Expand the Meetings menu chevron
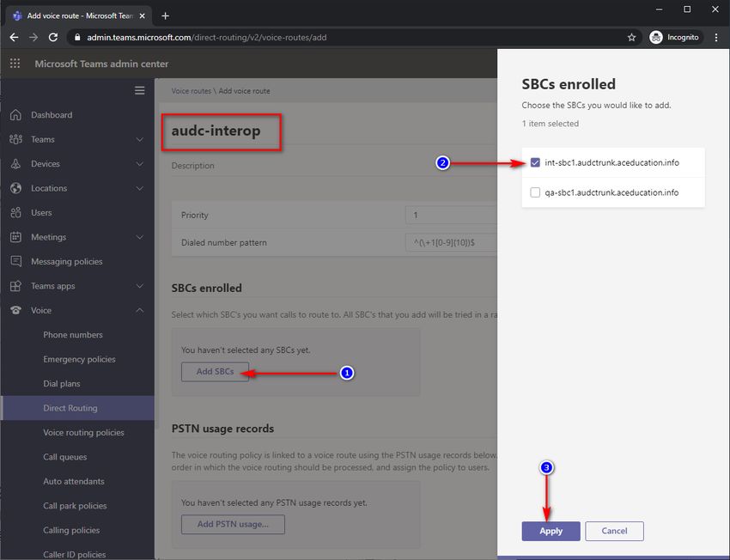 click(x=140, y=237)
